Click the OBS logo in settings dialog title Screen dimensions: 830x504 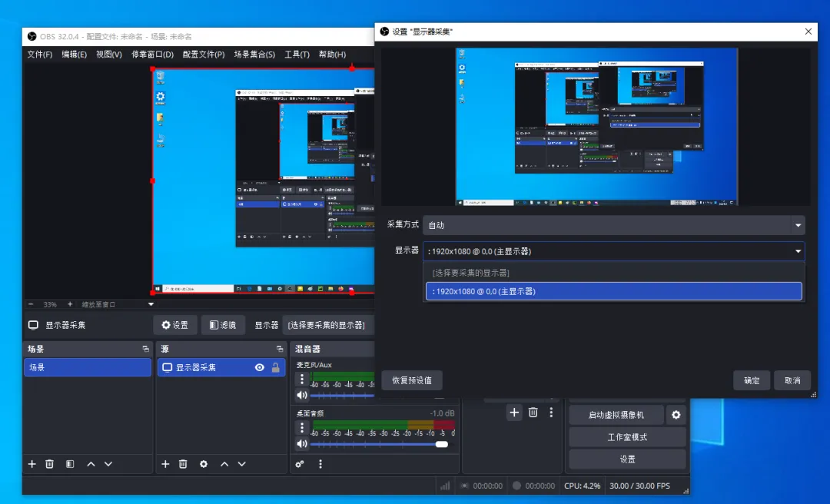pyautogui.click(x=385, y=31)
